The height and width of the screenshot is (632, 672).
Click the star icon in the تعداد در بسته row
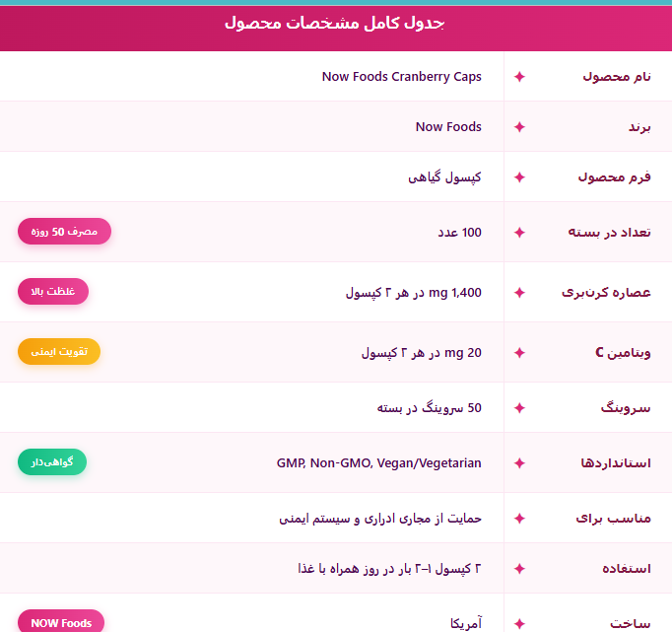[x=519, y=233]
